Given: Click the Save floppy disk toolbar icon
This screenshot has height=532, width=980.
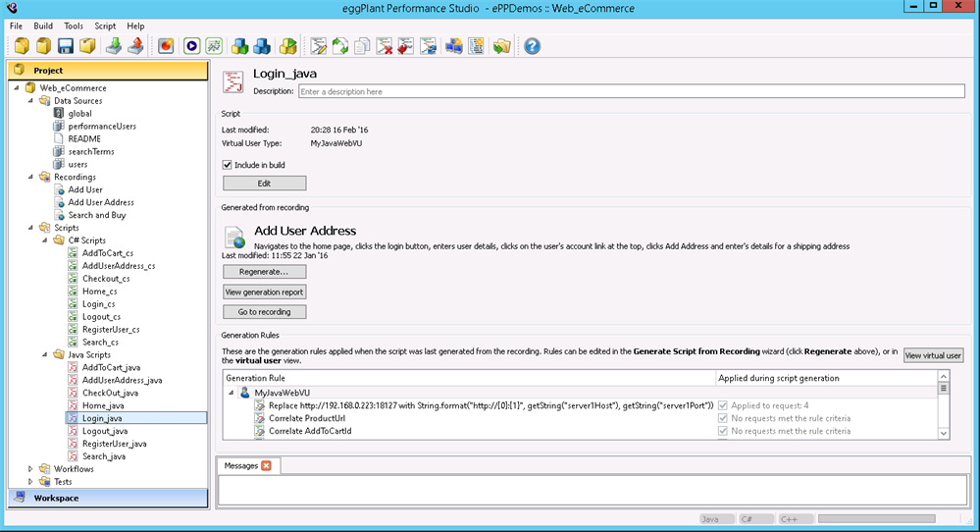Looking at the screenshot, I should [x=66, y=46].
